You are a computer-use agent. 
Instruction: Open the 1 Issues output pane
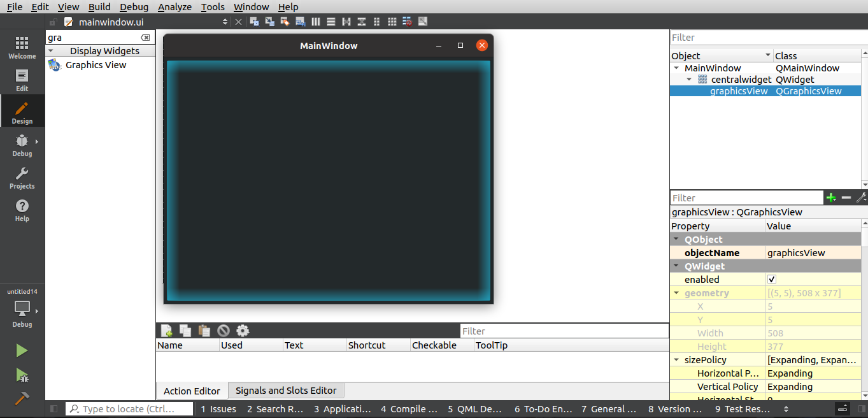(218, 409)
